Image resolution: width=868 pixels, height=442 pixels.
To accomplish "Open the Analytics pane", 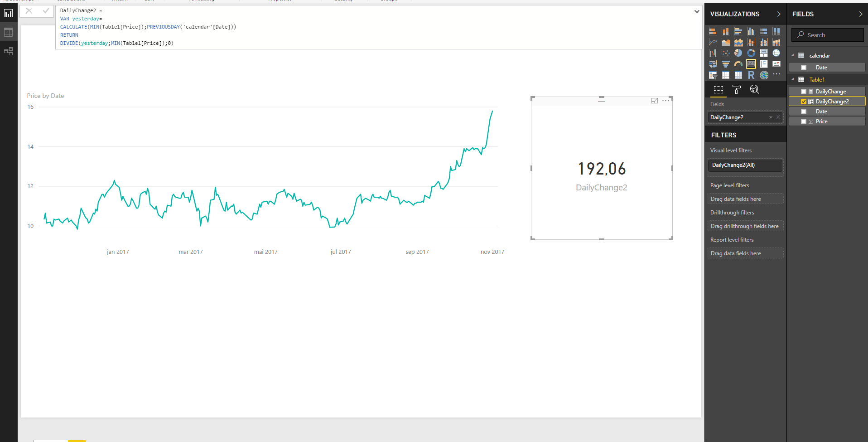I will pos(754,89).
